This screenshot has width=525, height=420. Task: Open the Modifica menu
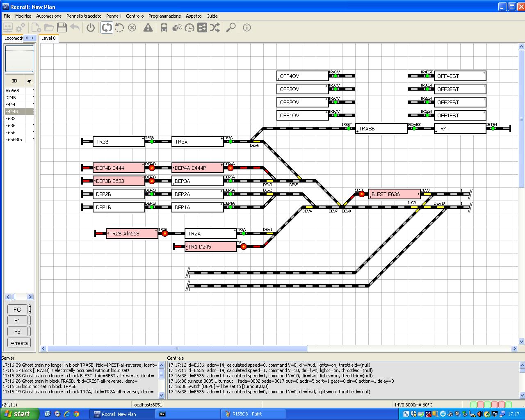[23, 16]
